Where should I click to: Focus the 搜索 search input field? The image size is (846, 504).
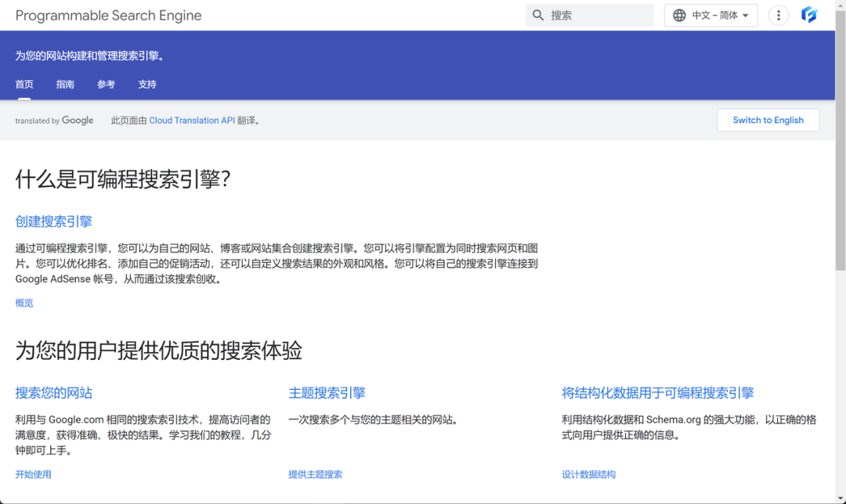590,15
